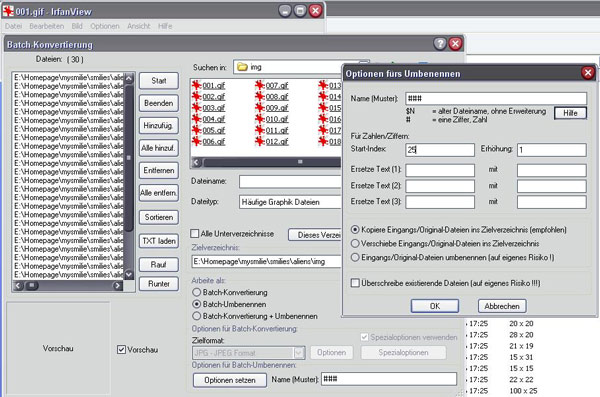
Task: Click the Erhöhung input field
Action: [x=551, y=150]
